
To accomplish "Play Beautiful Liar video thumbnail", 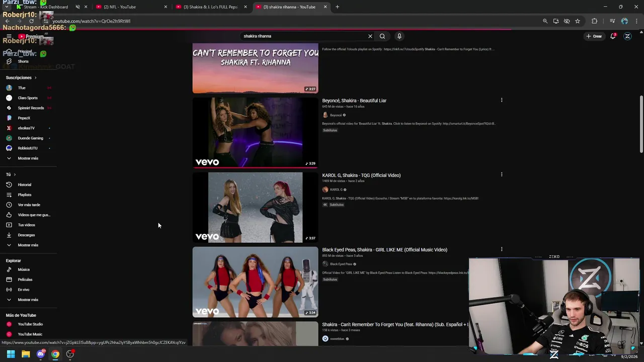I will click(255, 132).
